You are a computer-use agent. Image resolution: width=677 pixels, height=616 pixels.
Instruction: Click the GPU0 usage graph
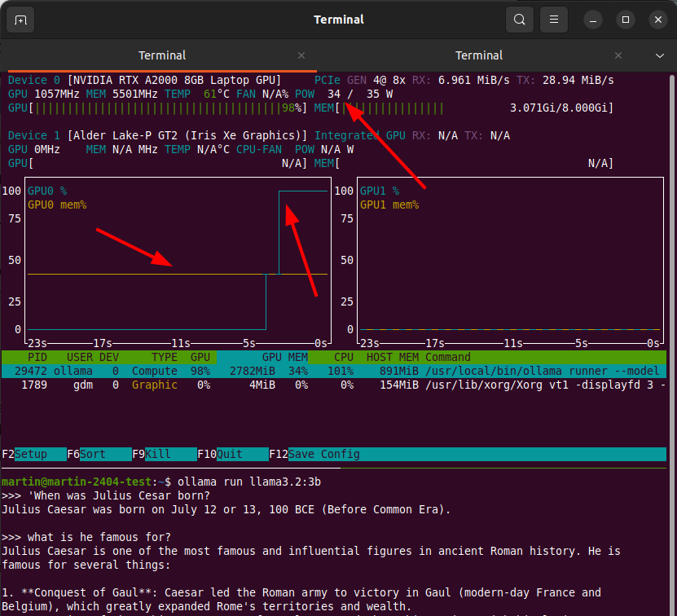point(177,259)
